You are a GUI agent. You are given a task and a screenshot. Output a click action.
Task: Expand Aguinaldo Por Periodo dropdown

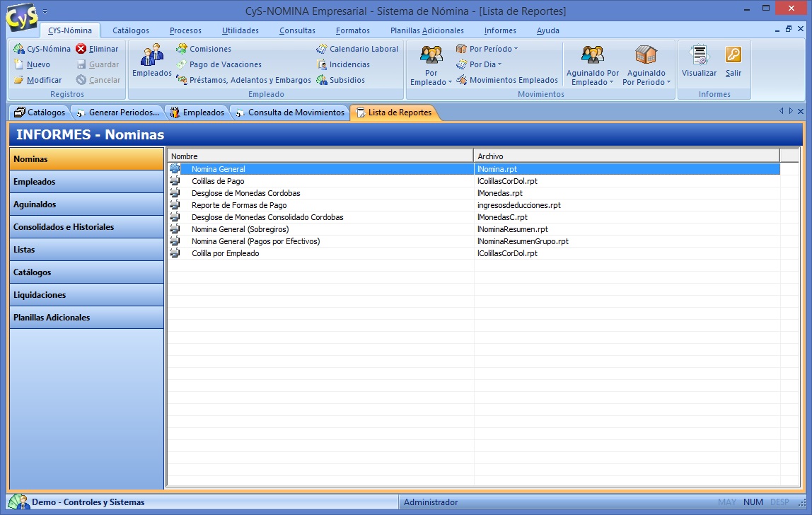click(x=668, y=82)
